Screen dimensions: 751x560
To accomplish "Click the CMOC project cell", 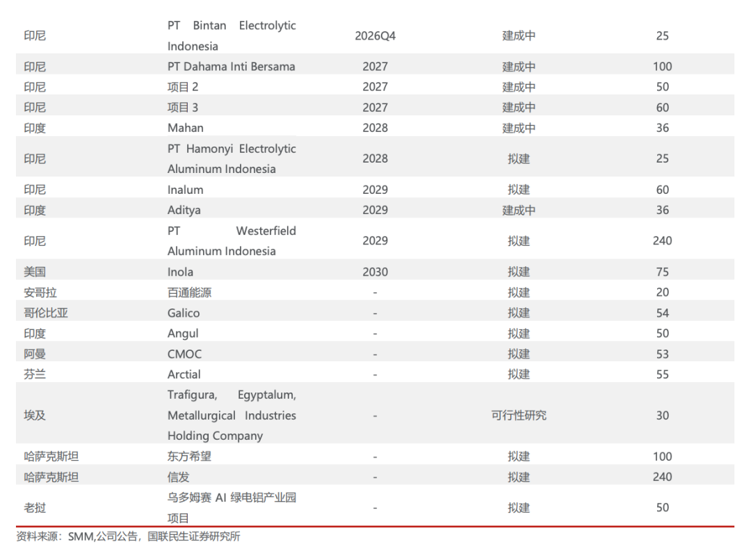I will (184, 354).
